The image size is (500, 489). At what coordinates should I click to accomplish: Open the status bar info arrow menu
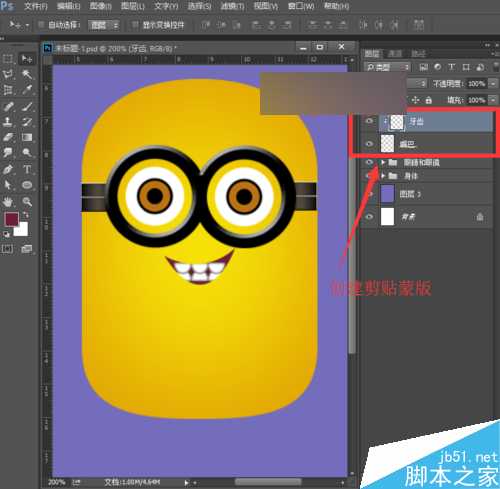tap(187, 482)
